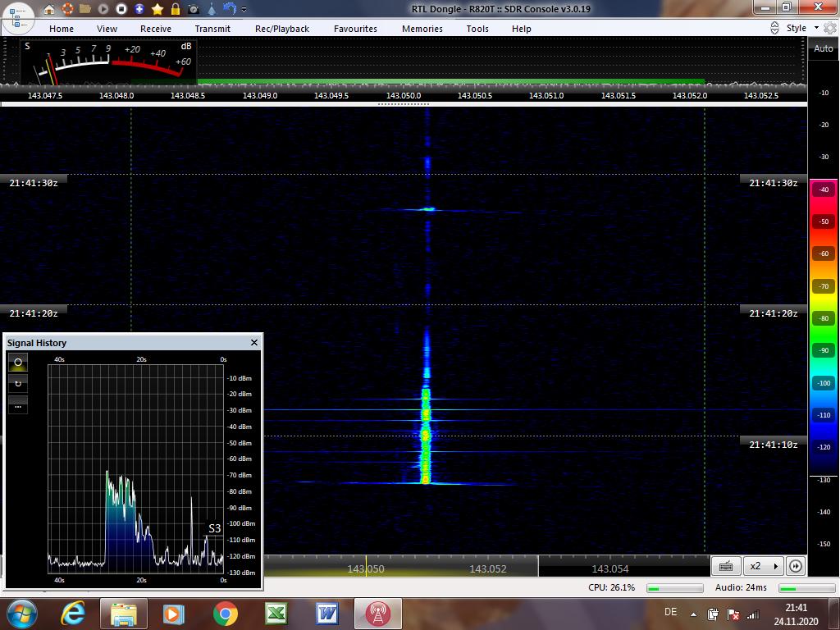Open the View ribbon tab
Screen dimensions: 840x630
coord(107,29)
